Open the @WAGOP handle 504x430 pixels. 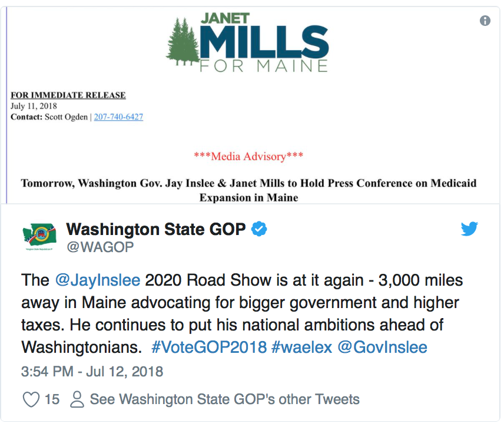point(100,247)
